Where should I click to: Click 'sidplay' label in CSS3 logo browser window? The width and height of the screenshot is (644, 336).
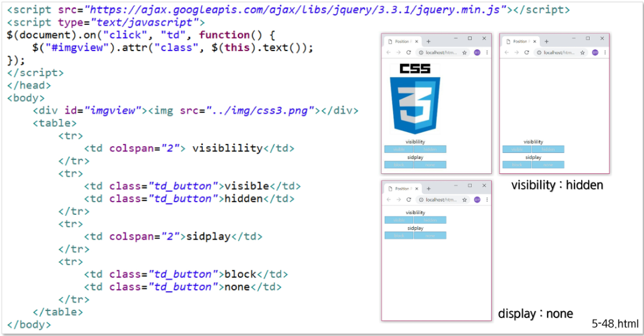(x=415, y=158)
